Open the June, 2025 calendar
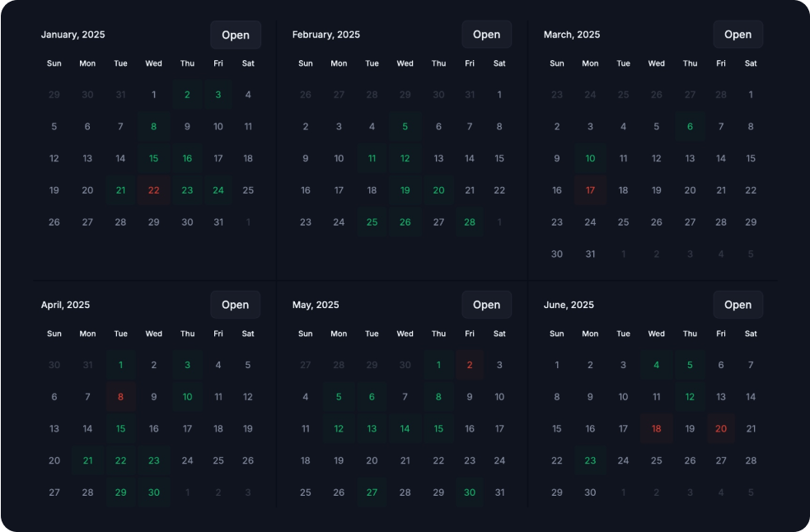The width and height of the screenshot is (810, 532). (737, 305)
